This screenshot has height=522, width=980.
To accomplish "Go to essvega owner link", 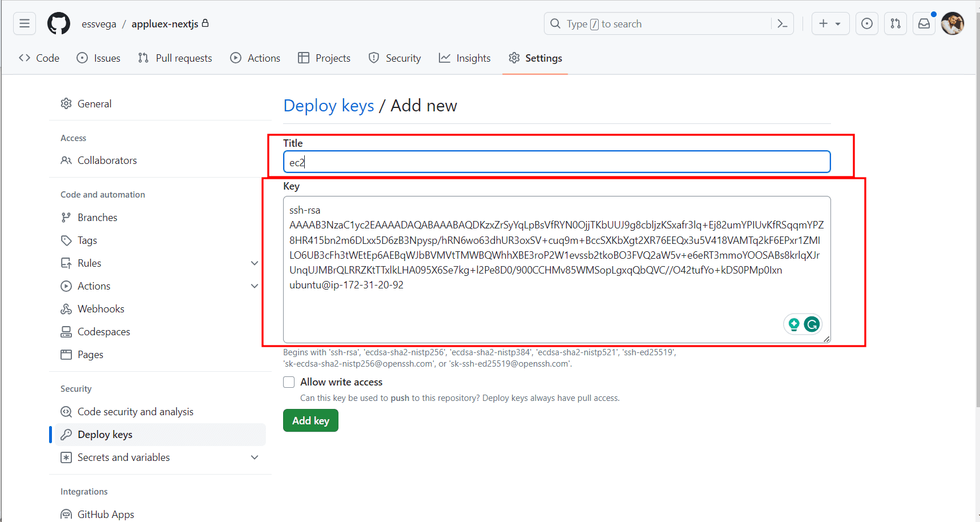I will [99, 24].
